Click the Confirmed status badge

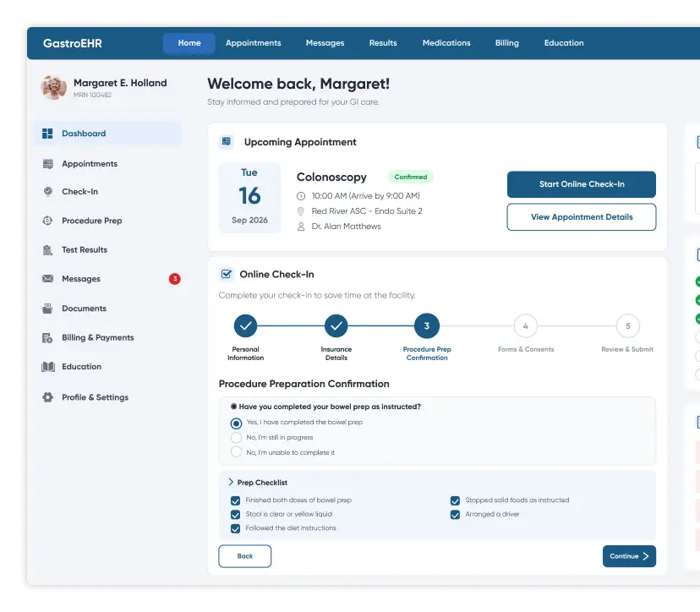click(x=411, y=178)
